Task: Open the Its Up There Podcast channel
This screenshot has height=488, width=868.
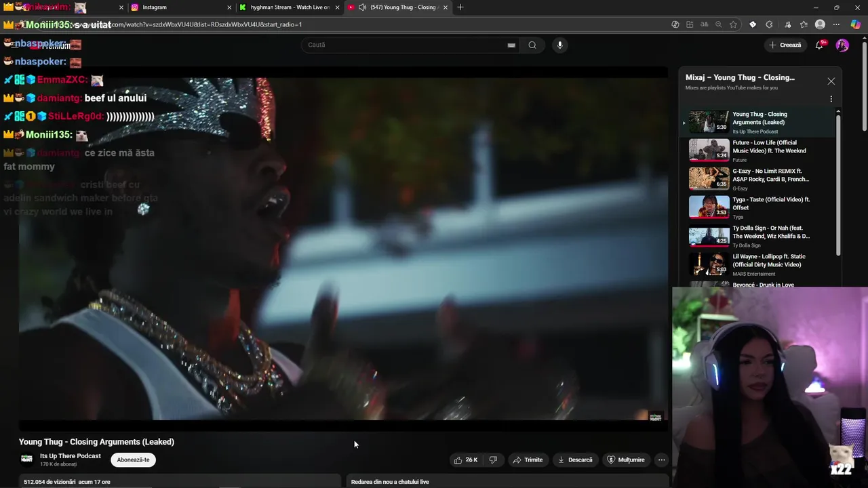Action: coord(71,456)
